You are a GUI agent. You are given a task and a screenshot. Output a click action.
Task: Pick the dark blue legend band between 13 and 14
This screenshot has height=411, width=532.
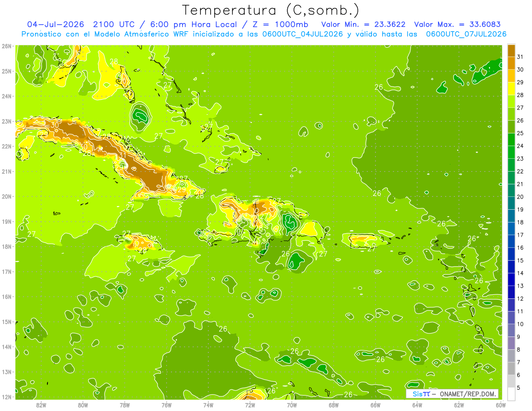pos(511,279)
